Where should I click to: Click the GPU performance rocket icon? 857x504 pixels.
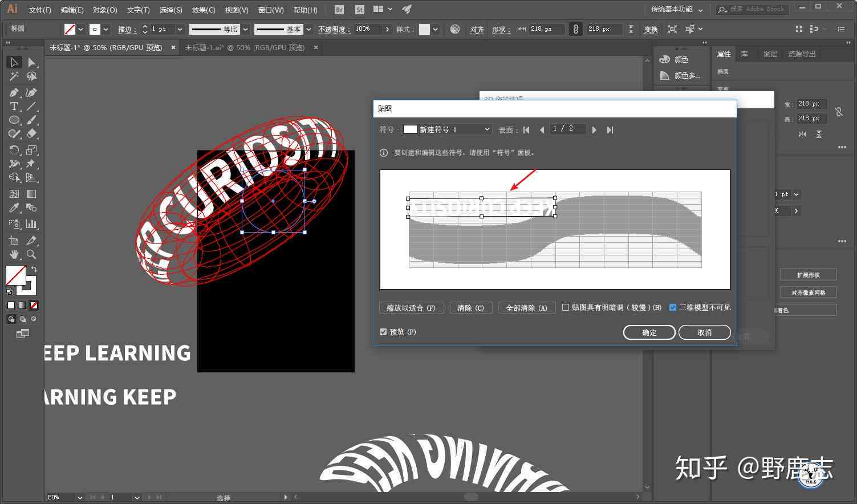click(407, 9)
